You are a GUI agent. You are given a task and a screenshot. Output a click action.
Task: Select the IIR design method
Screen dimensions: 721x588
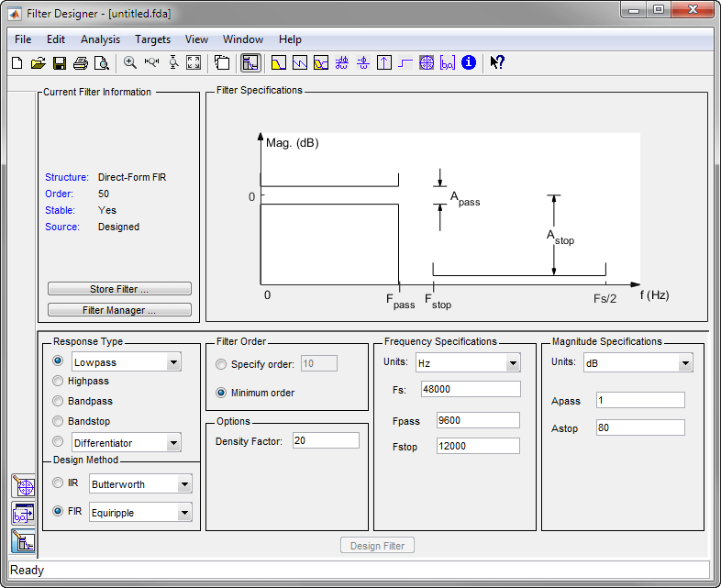coord(59,483)
